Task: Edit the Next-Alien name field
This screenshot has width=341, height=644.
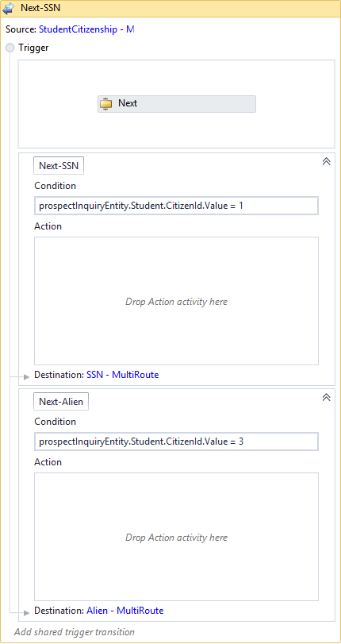Action: 61,402
